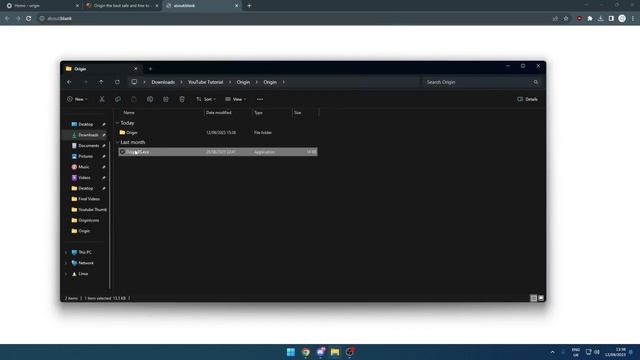The width and height of the screenshot is (640, 360).
Task: Click the Share icon in Explorer toolbar
Action: 166,99
